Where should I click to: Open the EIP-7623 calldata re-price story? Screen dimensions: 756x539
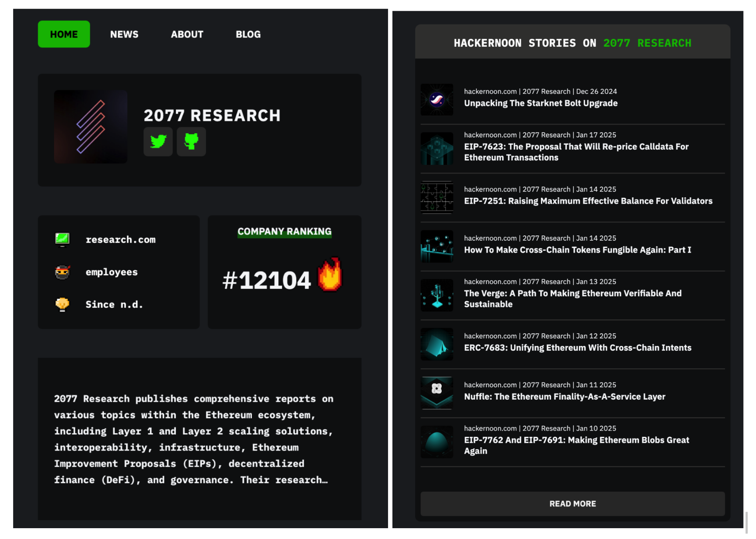pos(576,152)
